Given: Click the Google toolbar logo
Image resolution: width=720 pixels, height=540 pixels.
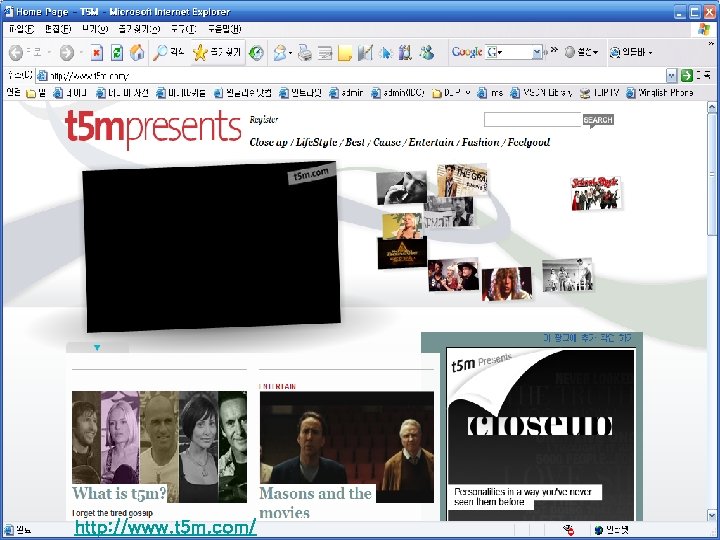Looking at the screenshot, I should (467, 52).
